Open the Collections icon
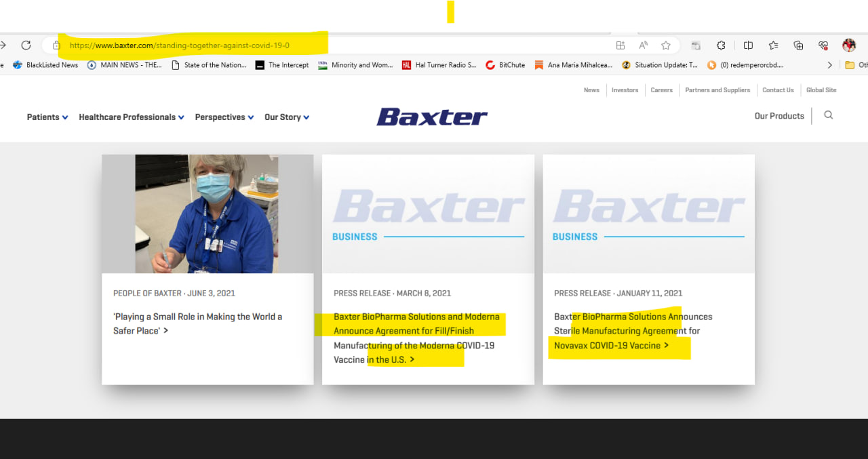This screenshot has height=459, width=868. [798, 45]
